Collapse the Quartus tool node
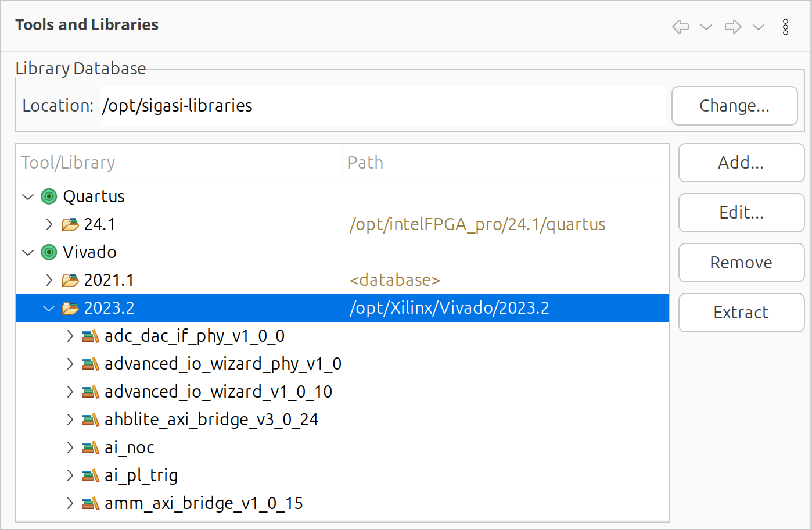The height and width of the screenshot is (530, 812). pyautogui.click(x=28, y=197)
